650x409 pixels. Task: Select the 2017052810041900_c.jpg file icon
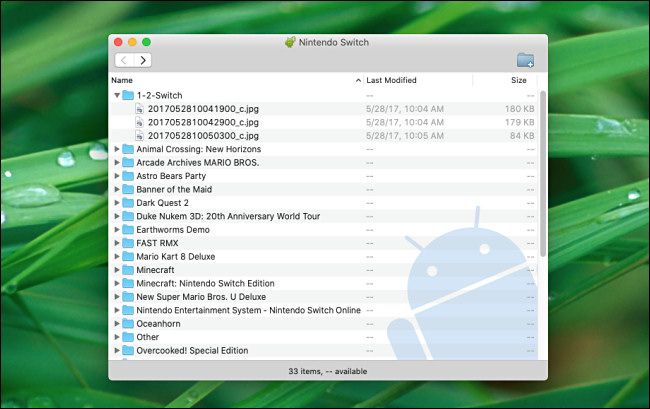point(140,108)
